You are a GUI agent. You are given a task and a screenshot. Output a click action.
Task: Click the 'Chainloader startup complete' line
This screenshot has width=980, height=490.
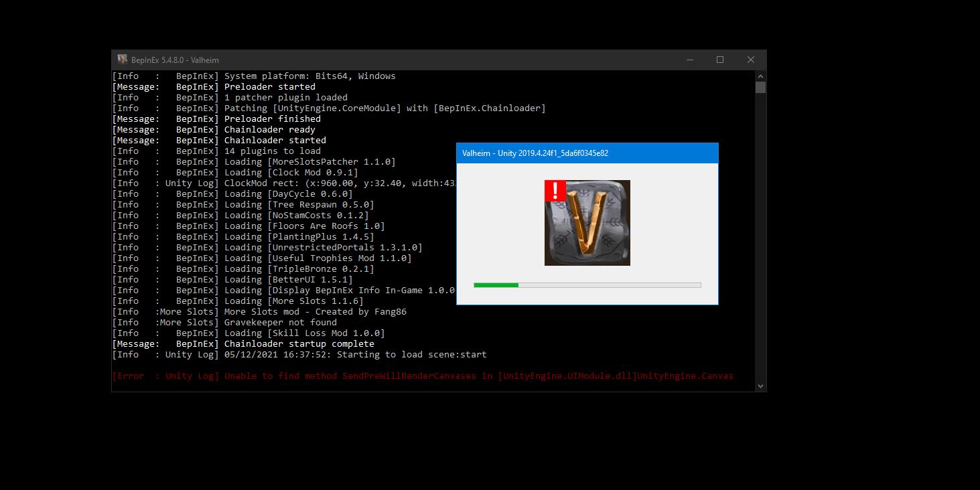coord(243,344)
